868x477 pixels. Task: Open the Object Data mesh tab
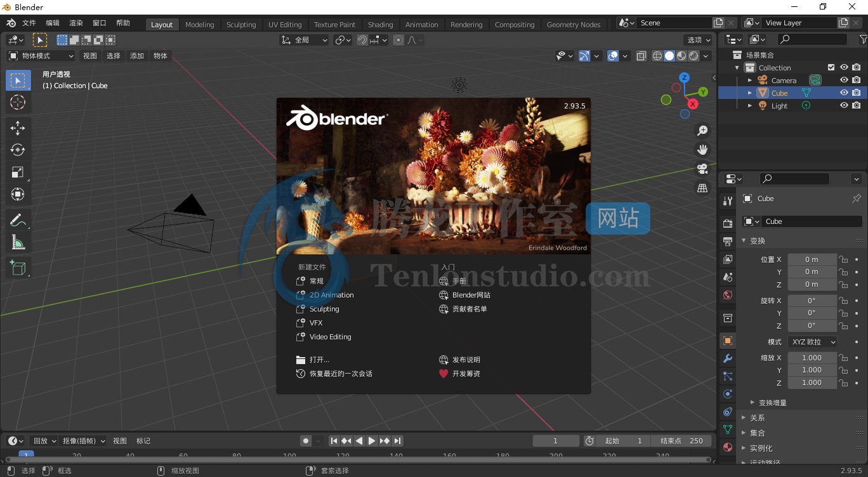728,429
